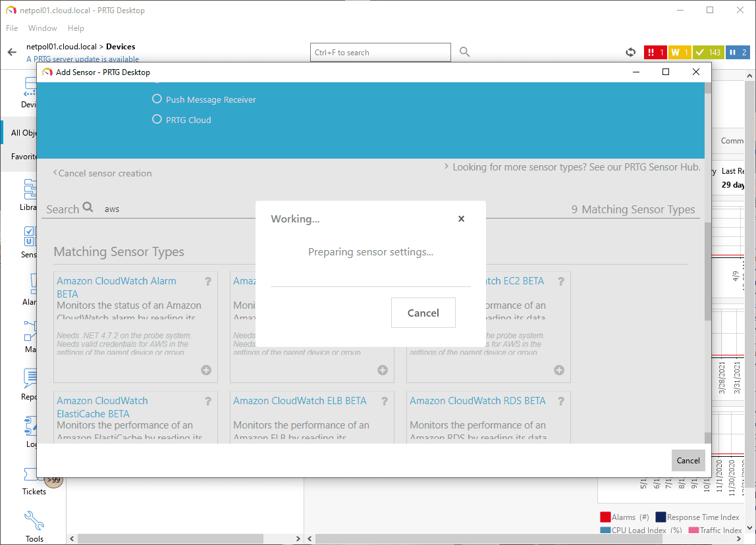Open help for Amazon CloudWatch Alarm BETA

click(x=208, y=282)
